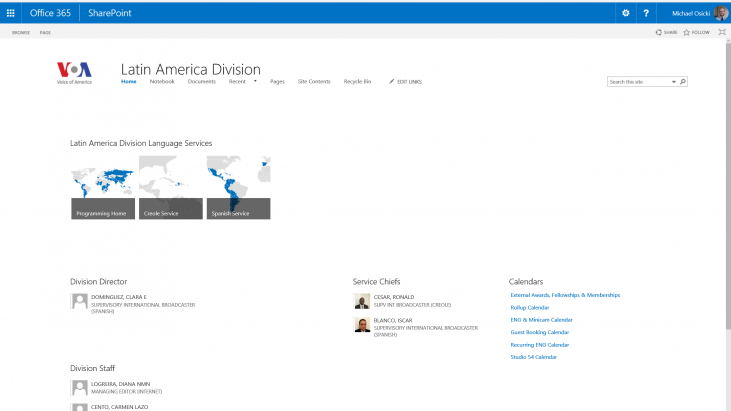731x411 pixels.
Task: Click the Latin America Division site title
Action: coord(191,69)
